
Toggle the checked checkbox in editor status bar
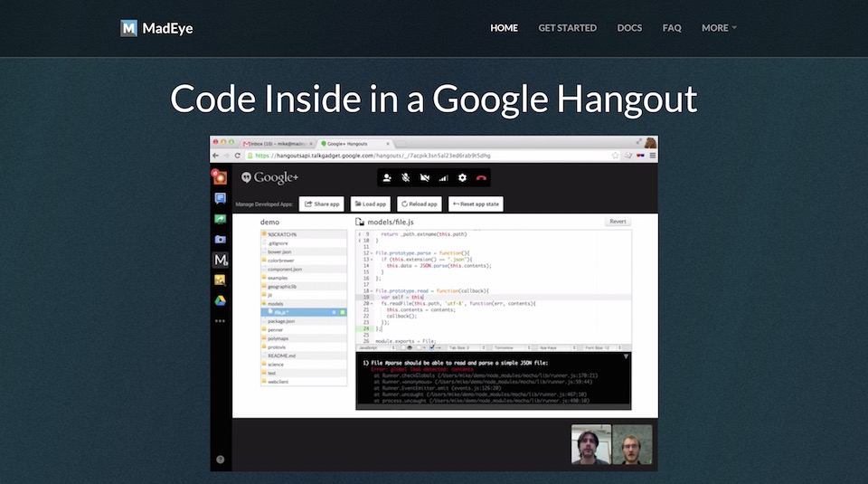click(x=432, y=347)
